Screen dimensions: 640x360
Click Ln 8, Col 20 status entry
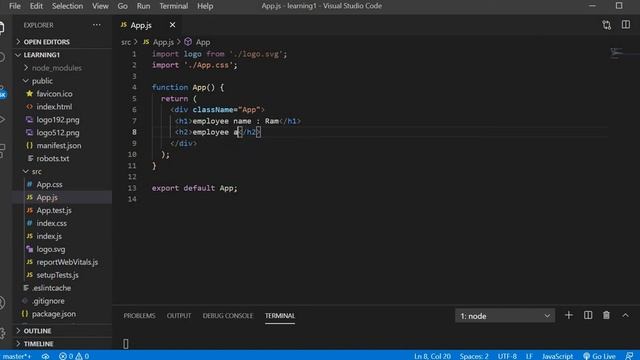[x=432, y=356]
